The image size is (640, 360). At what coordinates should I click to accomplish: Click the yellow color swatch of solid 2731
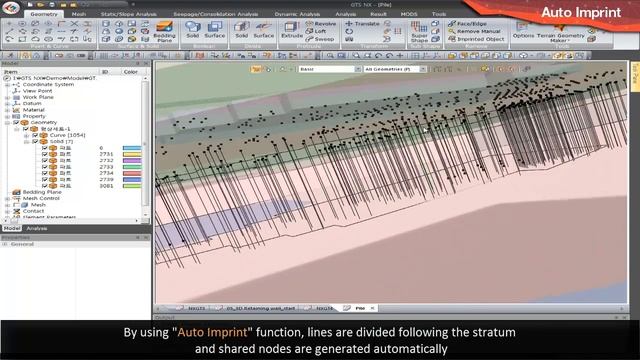[132, 154]
